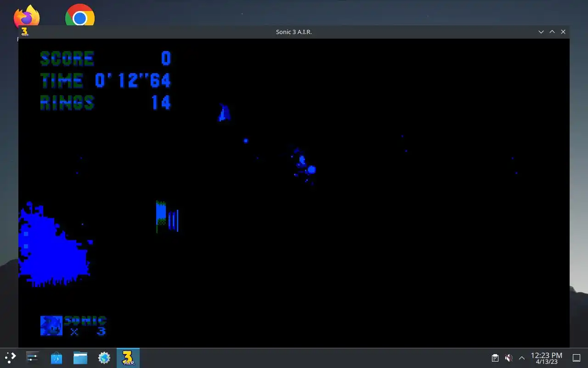Click the Sonic 3 A.I.R. window title text
Screen dimensions: 588x368
click(x=294, y=32)
